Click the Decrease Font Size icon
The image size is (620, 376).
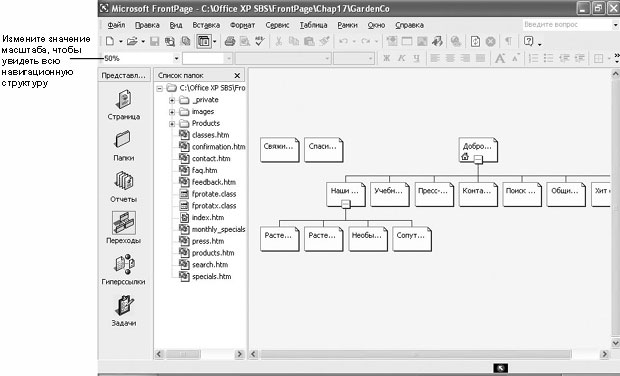(515, 58)
